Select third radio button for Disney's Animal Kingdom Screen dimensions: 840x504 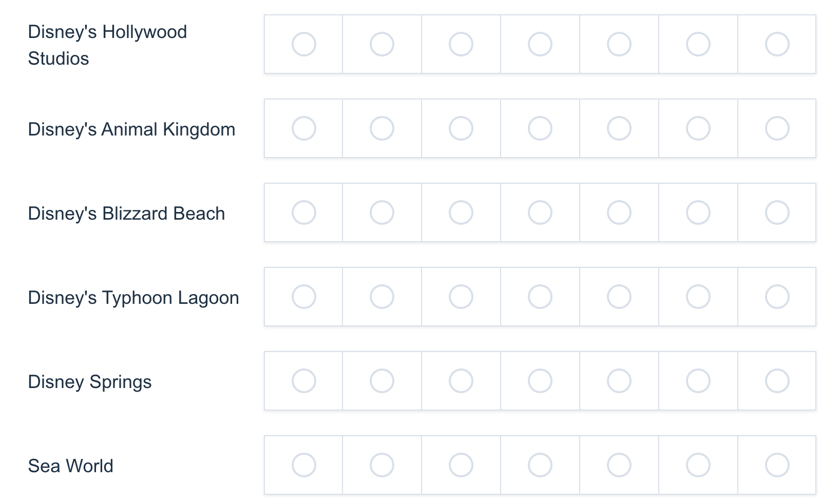(461, 128)
